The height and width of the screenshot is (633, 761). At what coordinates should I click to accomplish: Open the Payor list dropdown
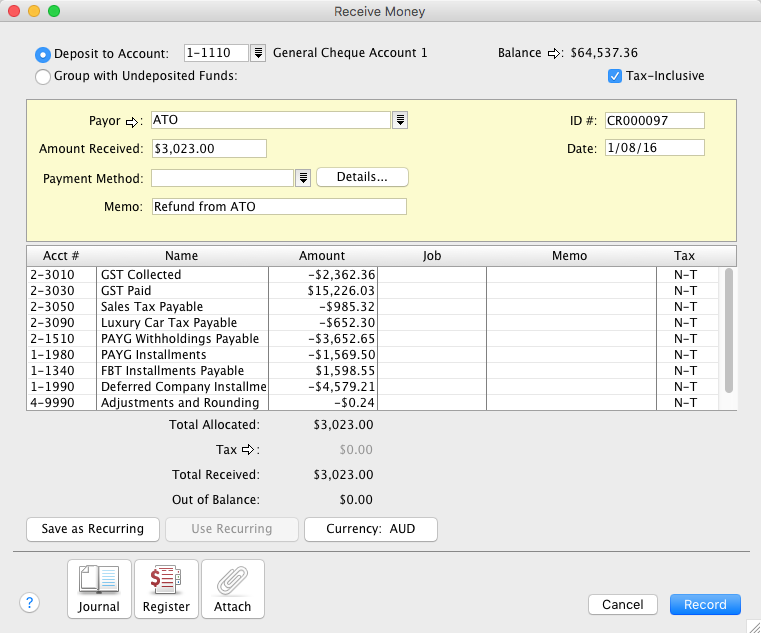coord(400,120)
